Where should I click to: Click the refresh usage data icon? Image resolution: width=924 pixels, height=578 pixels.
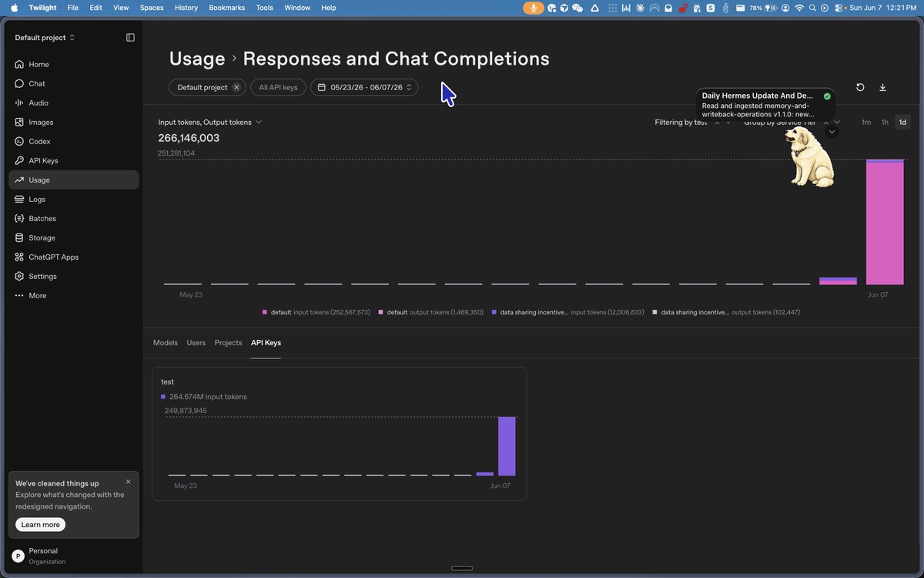click(860, 87)
